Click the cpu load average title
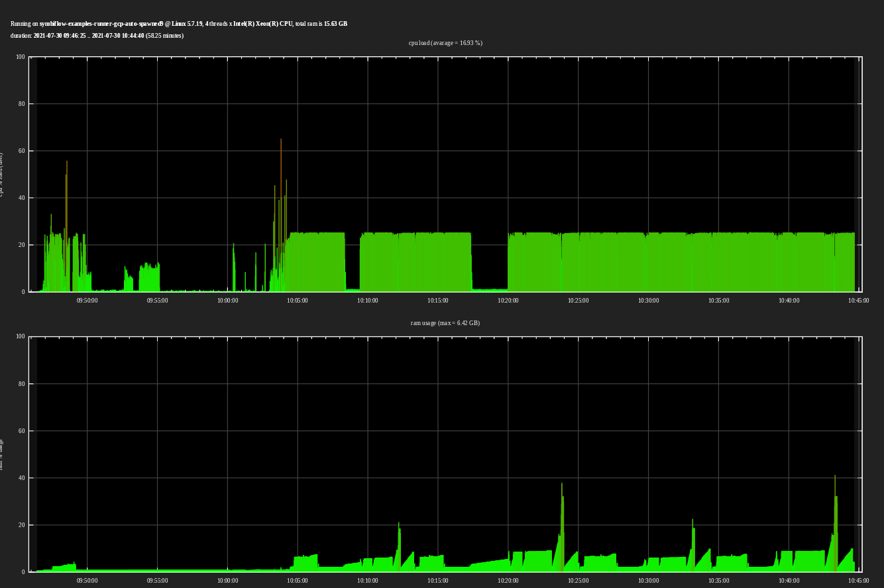Image resolution: width=884 pixels, height=588 pixels. coord(445,43)
